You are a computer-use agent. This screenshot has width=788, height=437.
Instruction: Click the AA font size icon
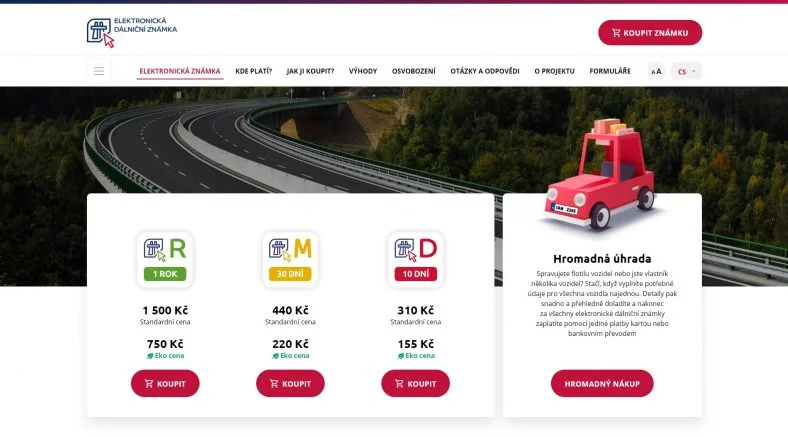(656, 71)
